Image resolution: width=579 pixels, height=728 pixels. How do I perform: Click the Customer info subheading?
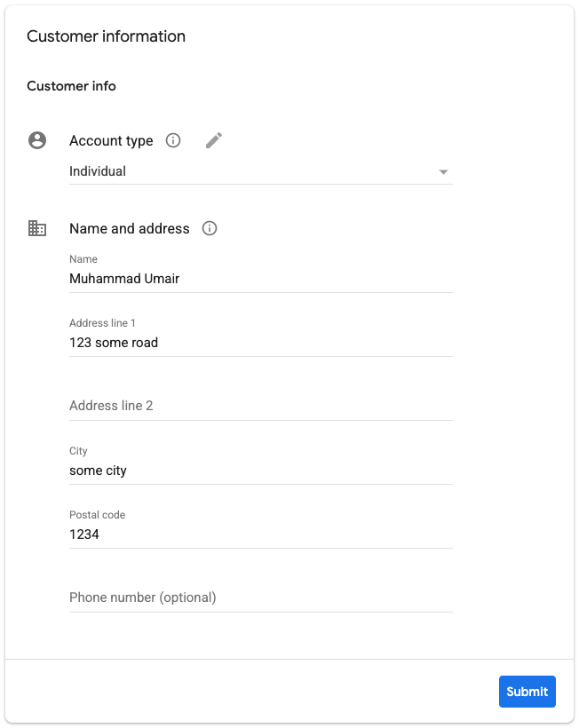point(71,86)
